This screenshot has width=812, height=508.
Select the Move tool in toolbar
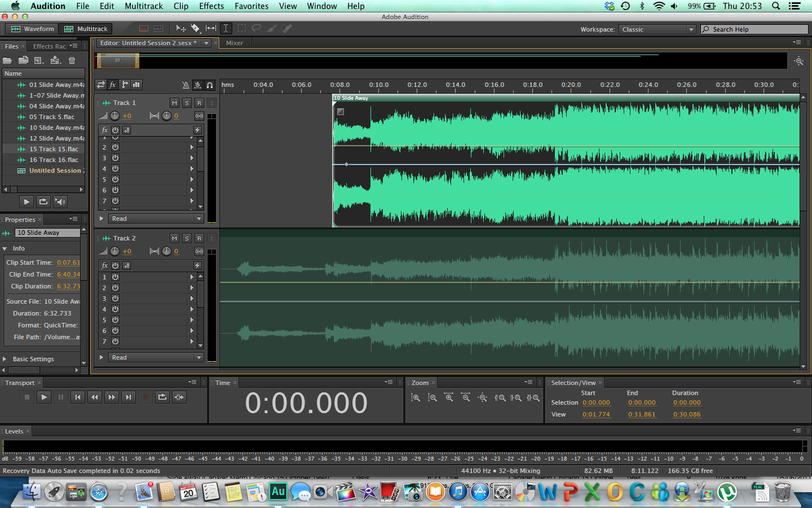[181, 28]
